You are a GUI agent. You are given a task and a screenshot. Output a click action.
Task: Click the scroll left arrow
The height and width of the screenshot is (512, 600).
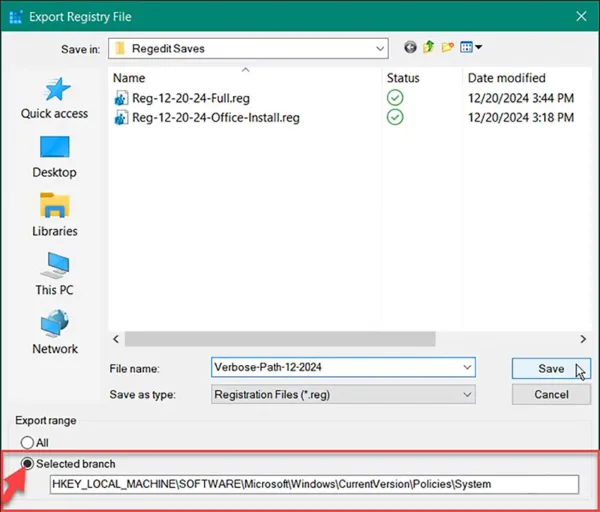coord(116,339)
